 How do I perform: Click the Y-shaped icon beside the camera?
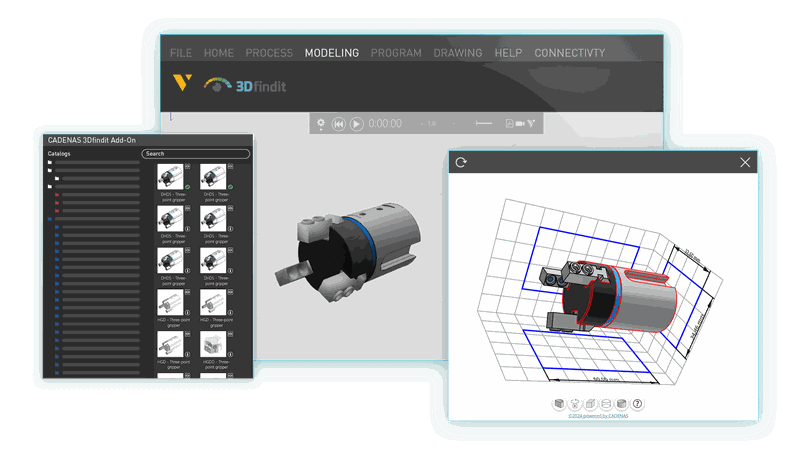(x=532, y=123)
